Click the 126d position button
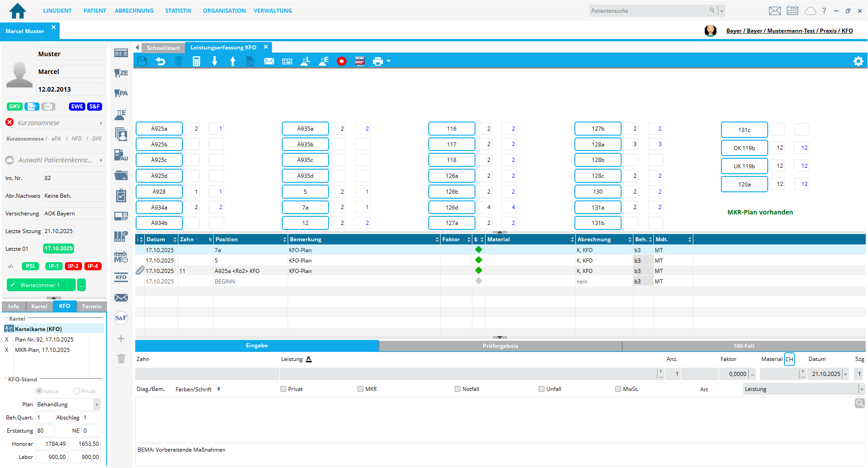868x468 pixels. (451, 207)
